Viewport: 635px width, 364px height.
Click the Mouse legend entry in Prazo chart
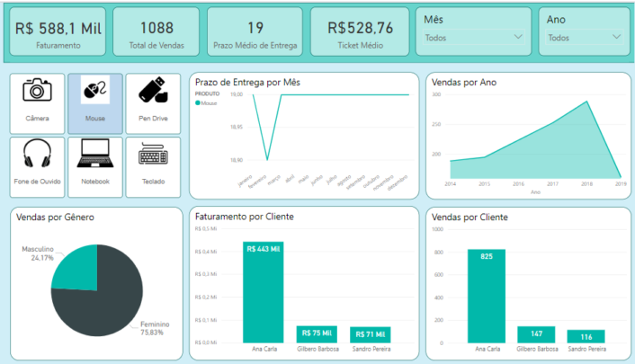tap(208, 103)
